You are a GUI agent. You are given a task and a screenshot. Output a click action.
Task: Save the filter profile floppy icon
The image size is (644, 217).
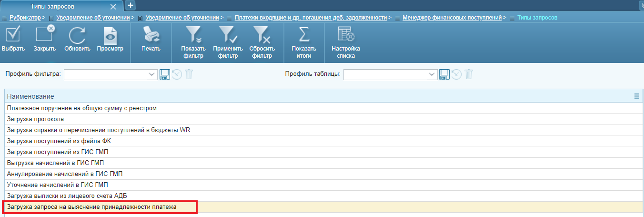165,74
